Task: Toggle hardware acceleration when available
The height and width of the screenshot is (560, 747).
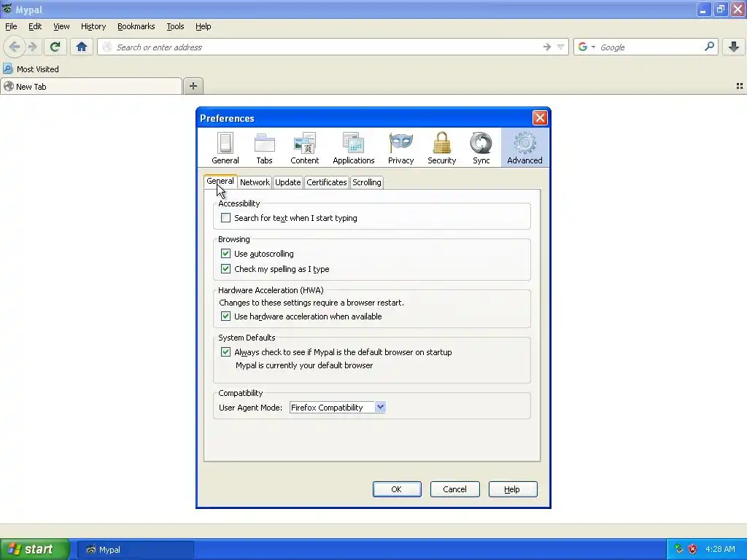Action: 226,316
